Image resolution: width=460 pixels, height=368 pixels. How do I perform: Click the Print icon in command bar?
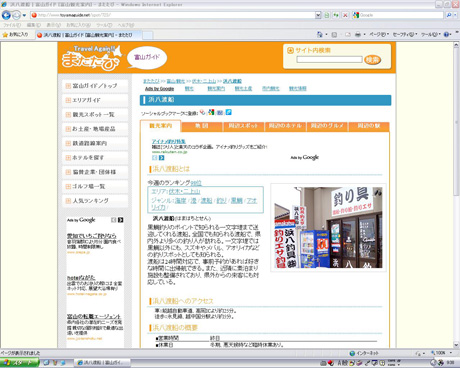pos(358,34)
